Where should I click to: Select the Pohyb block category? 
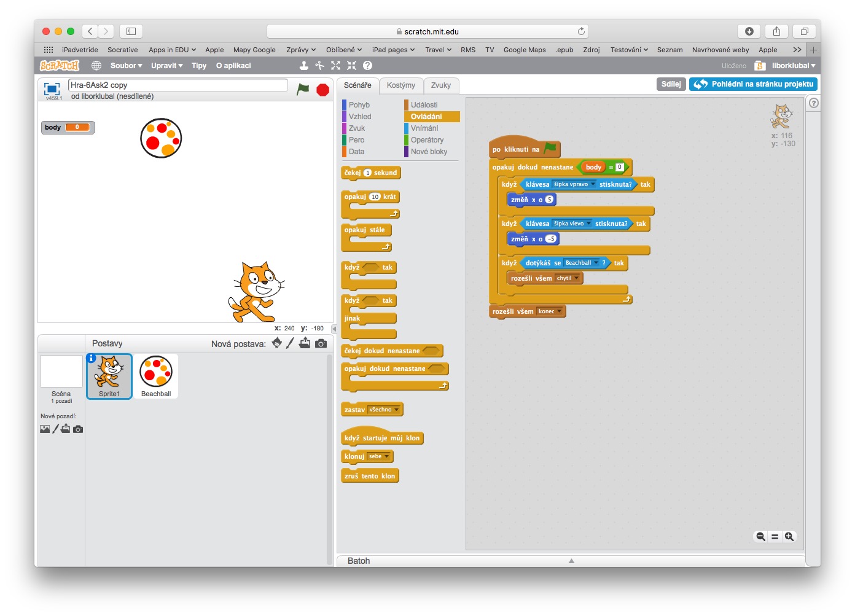click(360, 104)
